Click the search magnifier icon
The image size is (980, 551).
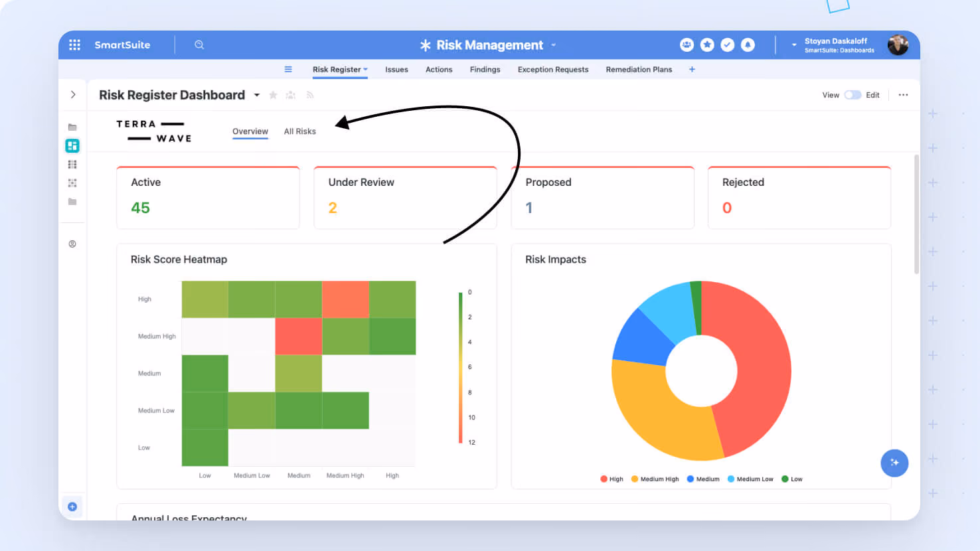pyautogui.click(x=199, y=44)
